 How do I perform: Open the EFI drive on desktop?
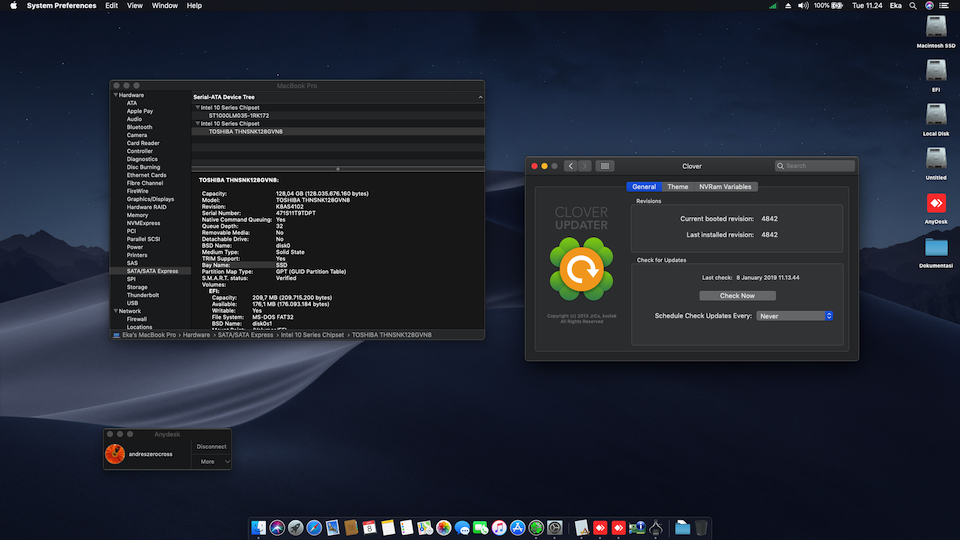click(936, 70)
